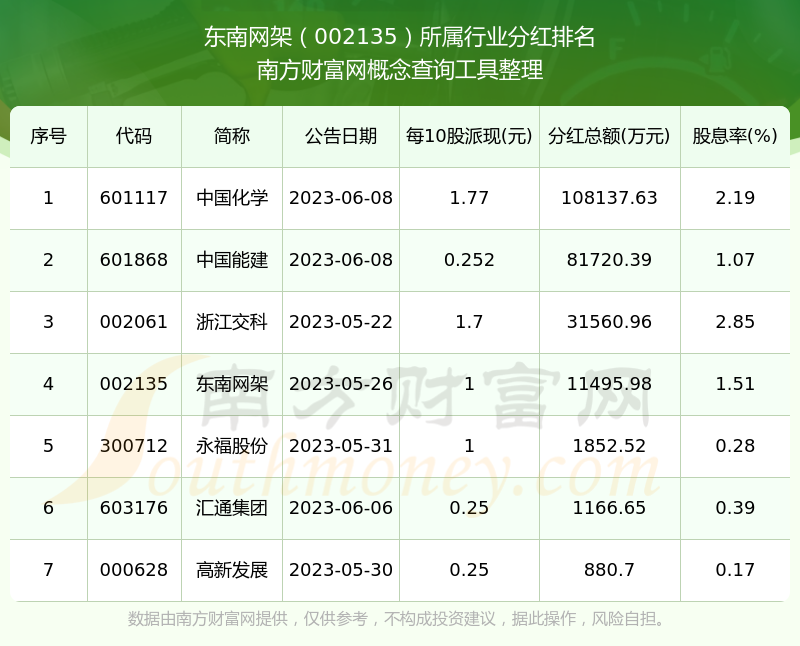The width and height of the screenshot is (800, 646).
Task: Click dividend yield 2.85
Action: coord(735,322)
